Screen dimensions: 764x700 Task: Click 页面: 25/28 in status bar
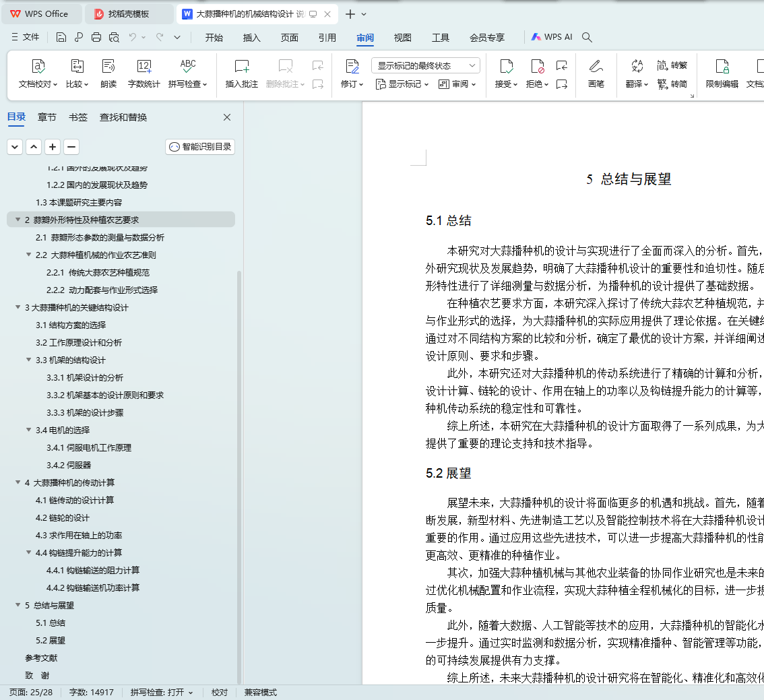click(x=31, y=692)
